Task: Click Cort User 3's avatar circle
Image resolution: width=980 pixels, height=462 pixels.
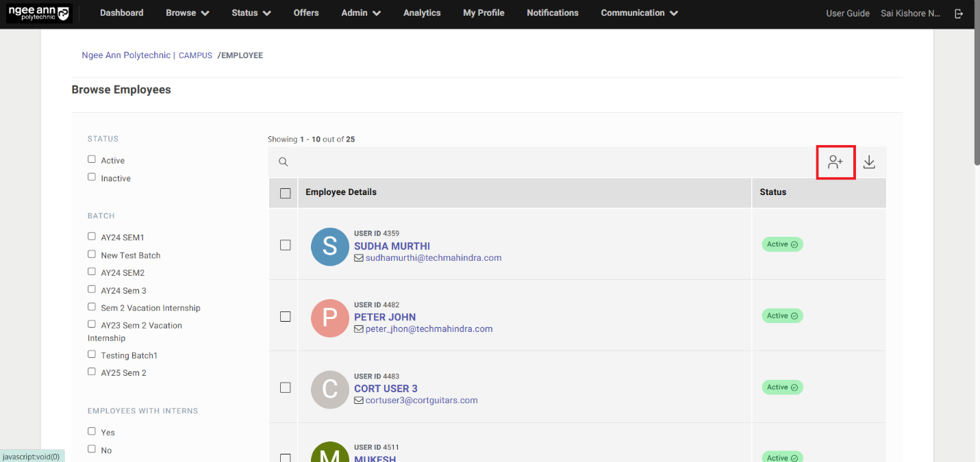Action: point(329,389)
